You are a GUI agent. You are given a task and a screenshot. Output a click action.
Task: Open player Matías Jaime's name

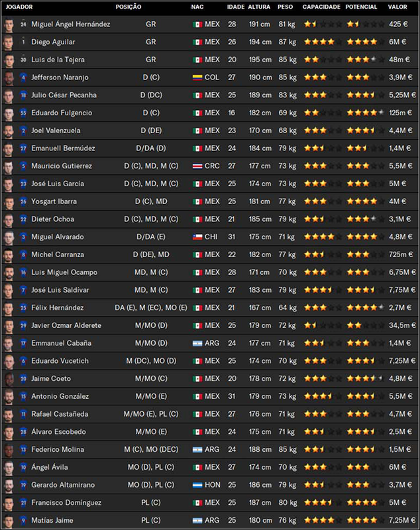[52, 520]
